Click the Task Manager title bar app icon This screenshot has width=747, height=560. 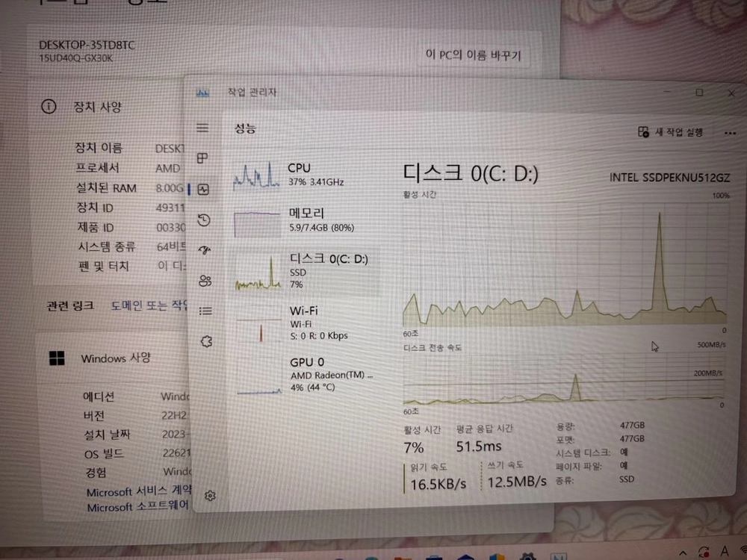(203, 93)
